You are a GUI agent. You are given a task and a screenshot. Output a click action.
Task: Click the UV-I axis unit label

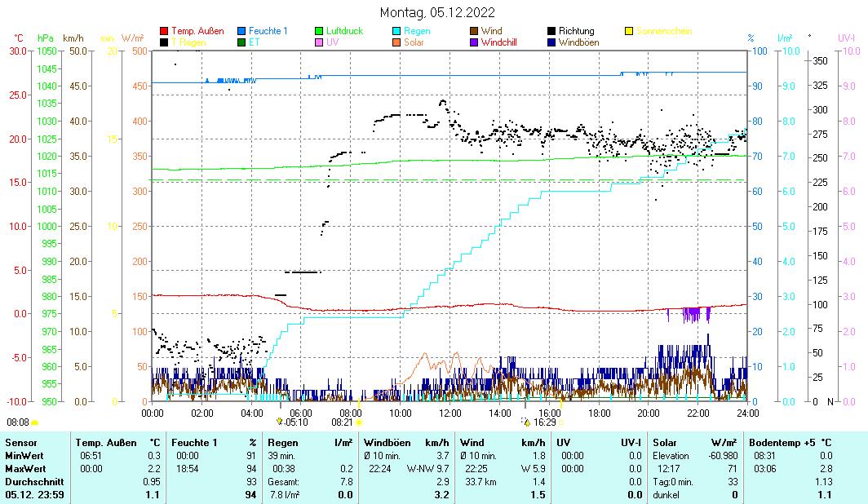847,38
